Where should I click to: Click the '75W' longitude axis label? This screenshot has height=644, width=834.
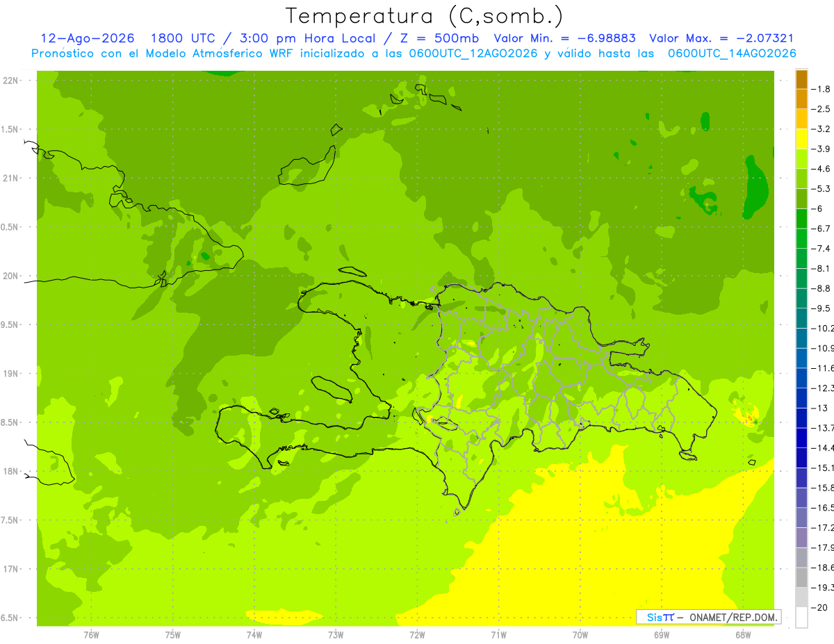[x=172, y=635]
